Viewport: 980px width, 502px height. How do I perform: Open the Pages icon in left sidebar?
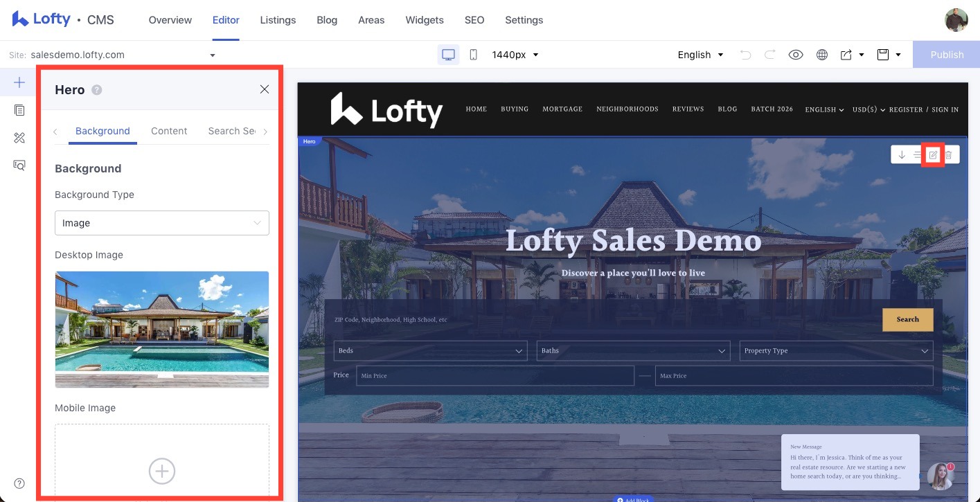click(x=19, y=110)
